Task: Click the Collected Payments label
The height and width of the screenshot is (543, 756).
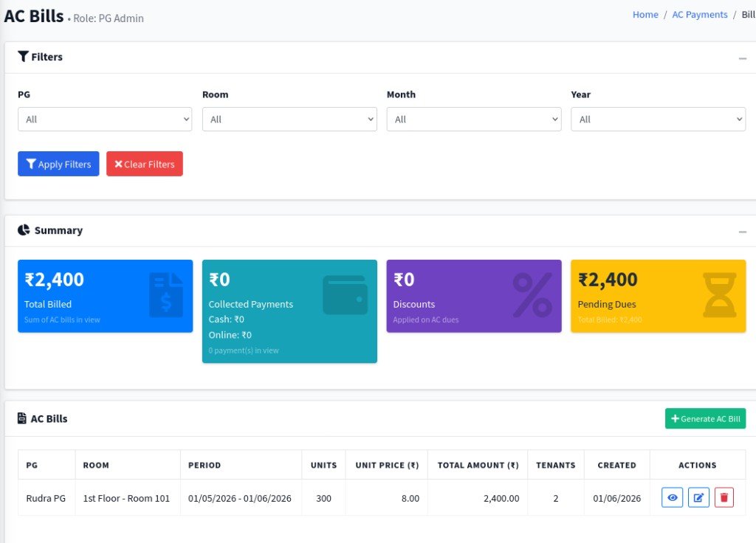Action: [251, 304]
